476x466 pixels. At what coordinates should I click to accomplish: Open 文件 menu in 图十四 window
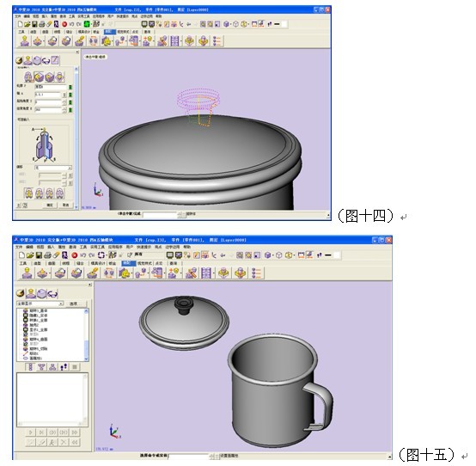18,16
